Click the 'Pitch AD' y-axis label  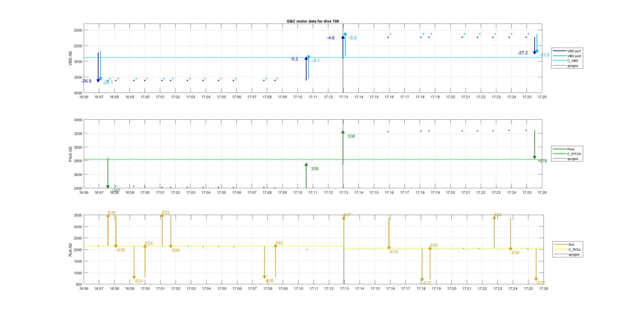(70, 154)
